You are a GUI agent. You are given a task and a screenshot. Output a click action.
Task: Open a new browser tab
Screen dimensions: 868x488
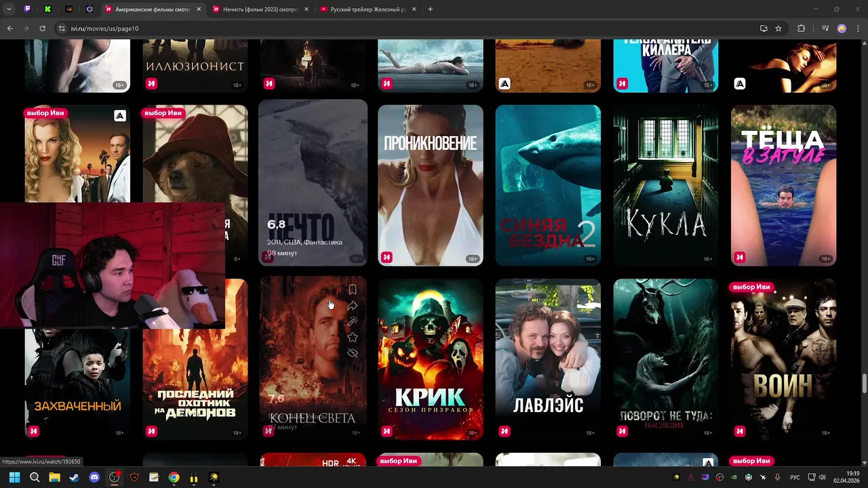click(x=430, y=9)
